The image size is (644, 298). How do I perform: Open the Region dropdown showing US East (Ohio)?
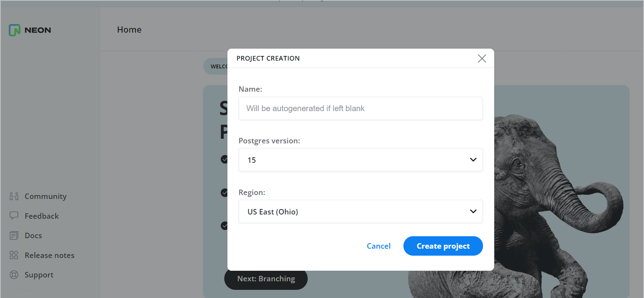(361, 211)
